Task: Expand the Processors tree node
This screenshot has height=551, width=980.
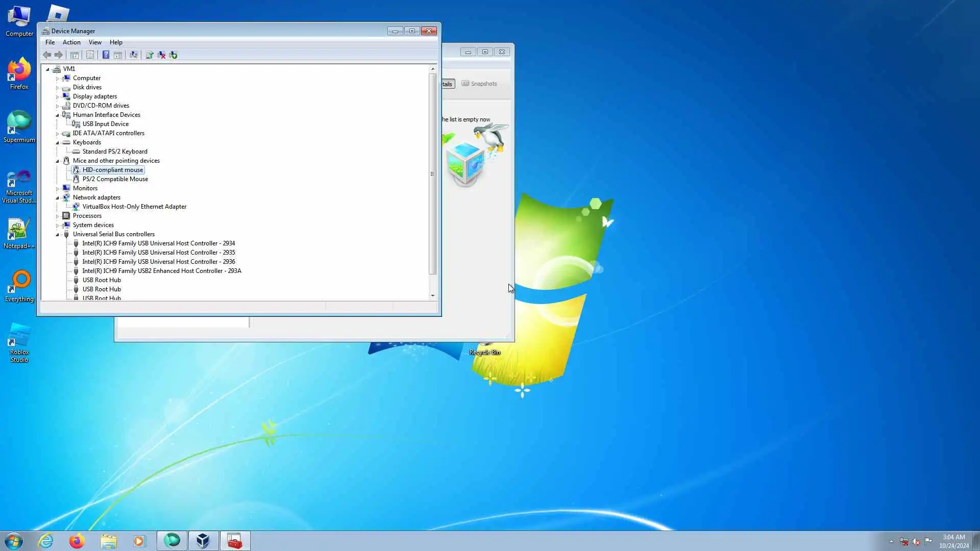Action: pos(57,216)
